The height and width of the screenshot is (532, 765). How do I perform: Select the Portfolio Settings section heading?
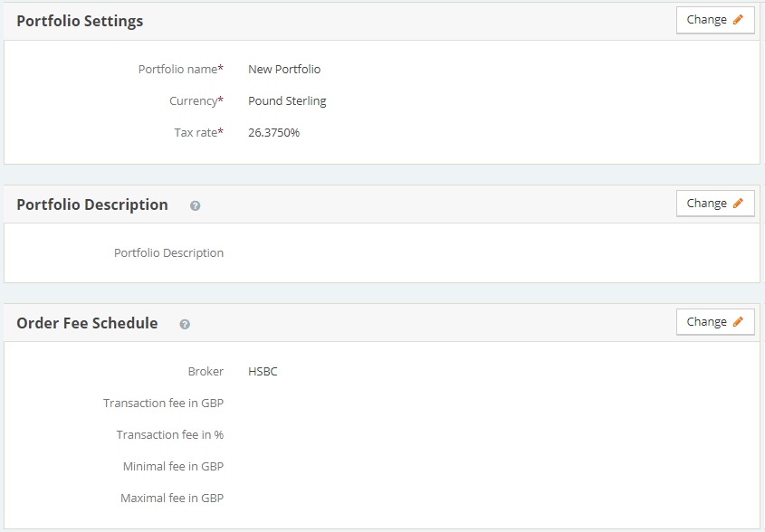(80, 21)
